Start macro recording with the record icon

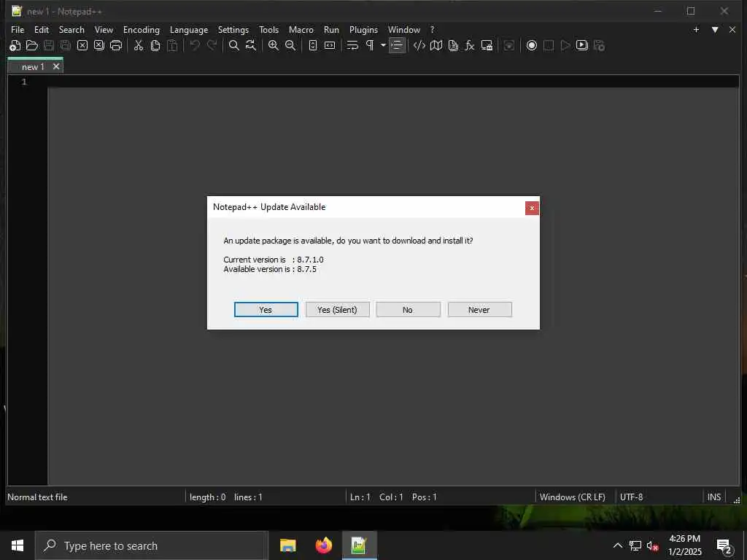[532, 46]
